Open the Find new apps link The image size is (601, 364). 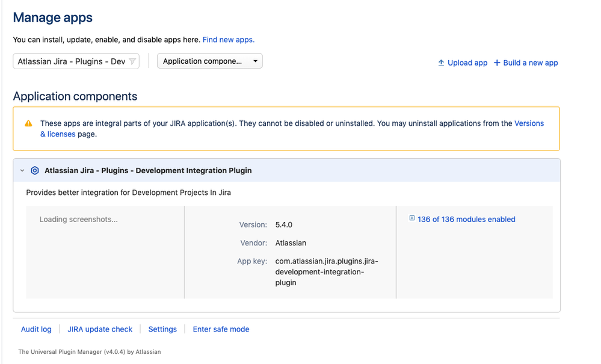tap(228, 40)
